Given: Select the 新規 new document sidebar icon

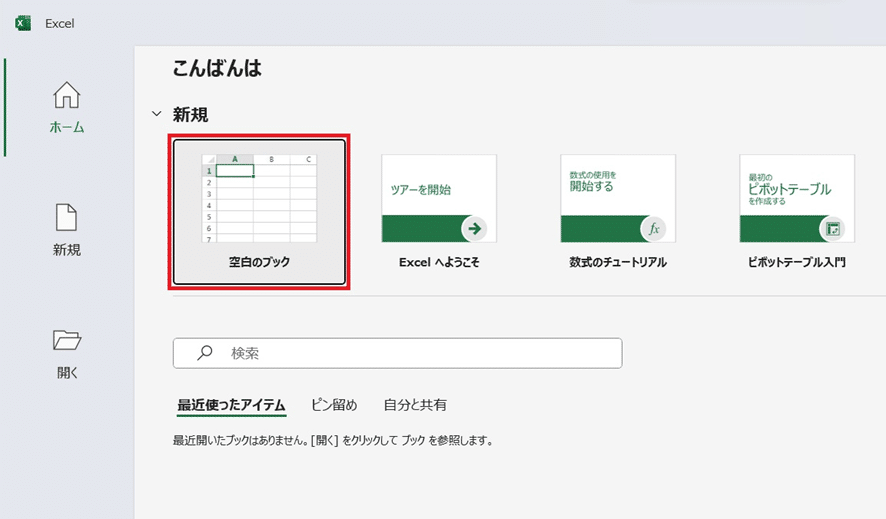Looking at the screenshot, I should [66, 217].
